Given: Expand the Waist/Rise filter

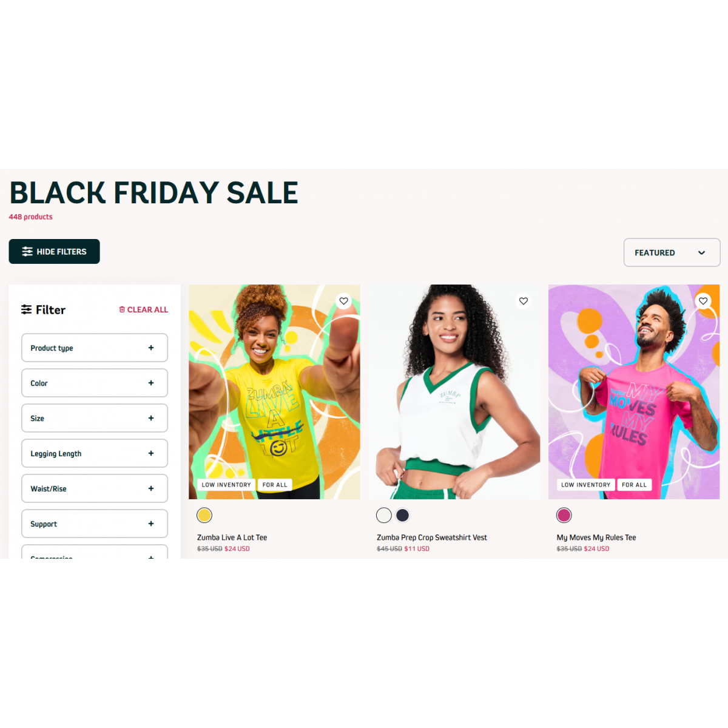Looking at the screenshot, I should (95, 488).
